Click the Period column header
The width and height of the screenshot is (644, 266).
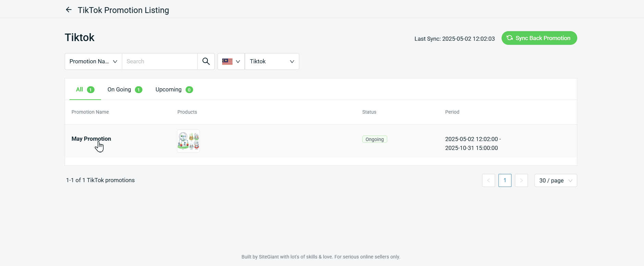(x=452, y=112)
